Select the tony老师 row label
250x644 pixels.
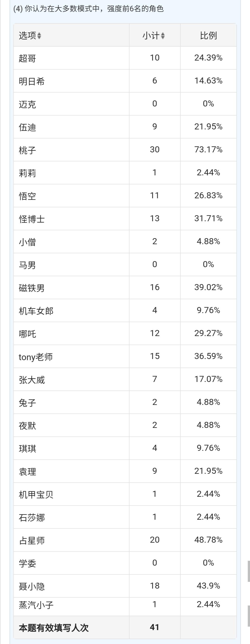pos(36,356)
